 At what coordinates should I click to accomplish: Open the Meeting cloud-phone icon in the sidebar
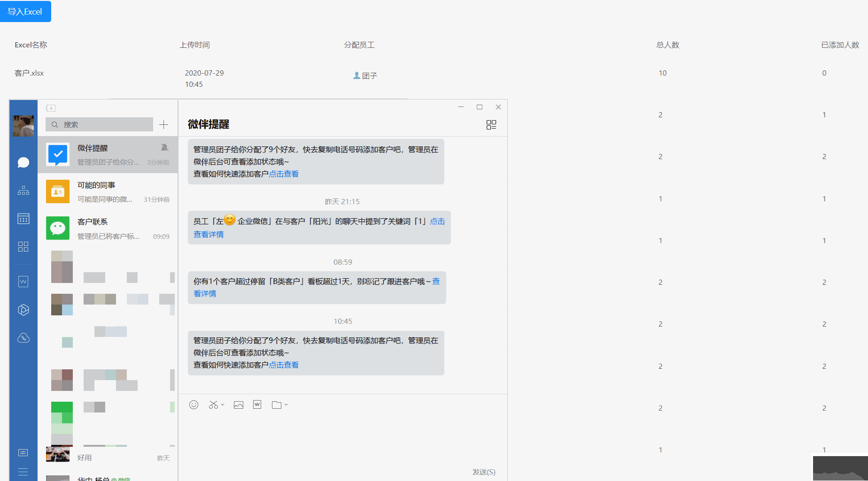pos(23,337)
